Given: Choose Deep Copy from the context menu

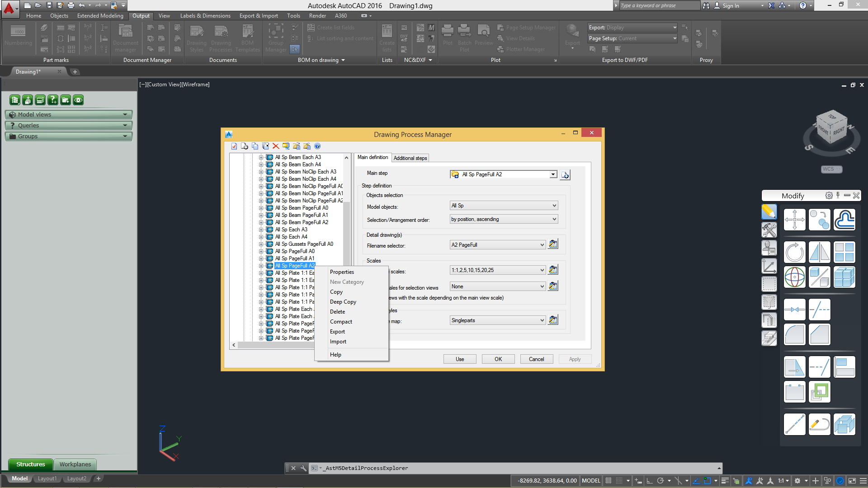Looking at the screenshot, I should [x=343, y=301].
